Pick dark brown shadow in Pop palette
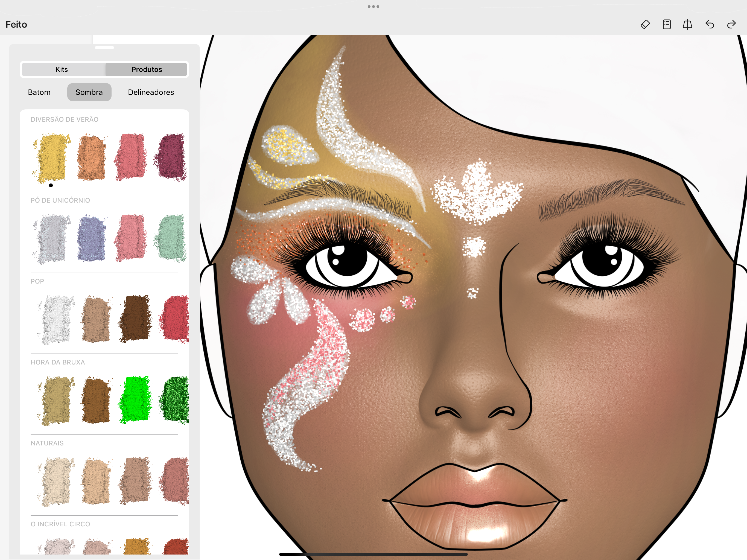The image size is (747, 560). [x=135, y=319]
